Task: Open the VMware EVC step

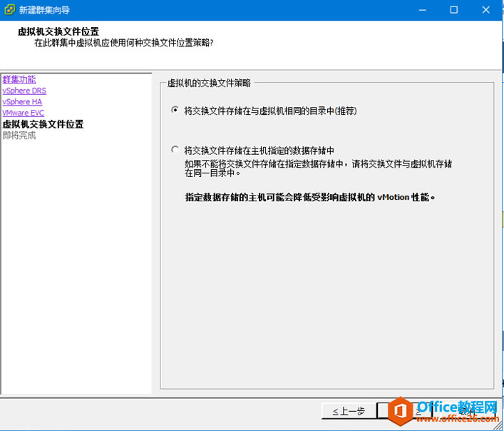Action: [23, 113]
